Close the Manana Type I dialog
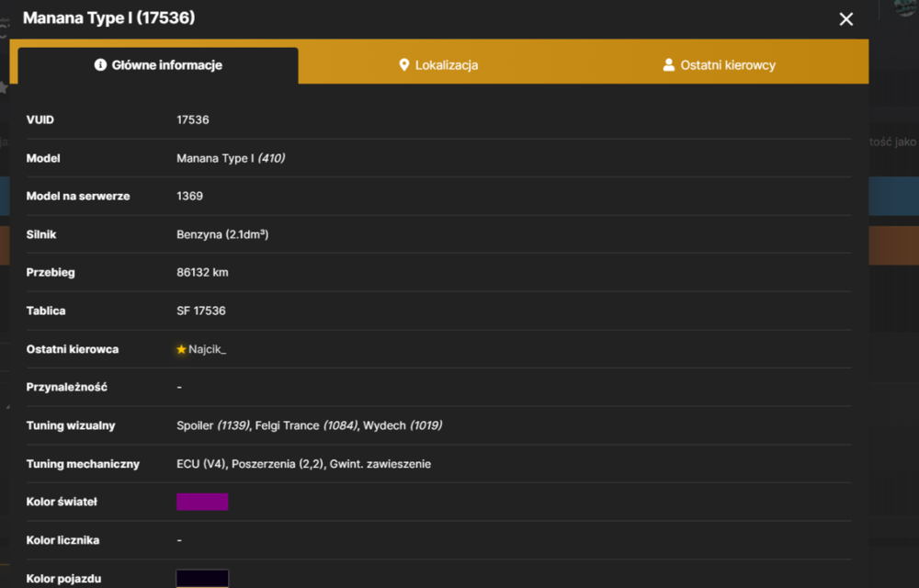 point(845,19)
